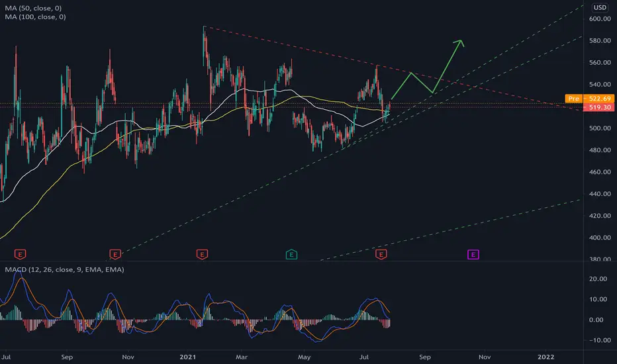Open the earnings marker near January 2021
Viewport: 617px width, 364px height.
tap(202, 255)
